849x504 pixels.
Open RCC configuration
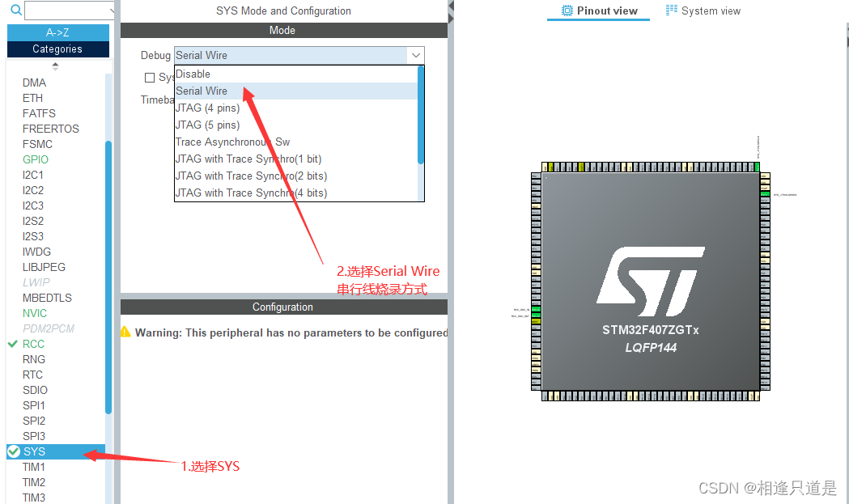(33, 344)
